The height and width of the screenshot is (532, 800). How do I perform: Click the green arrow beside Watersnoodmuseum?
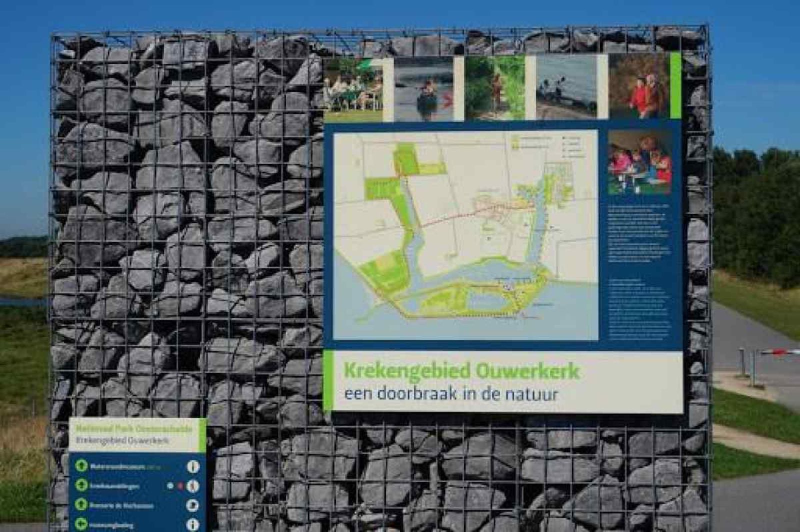pos(81,466)
